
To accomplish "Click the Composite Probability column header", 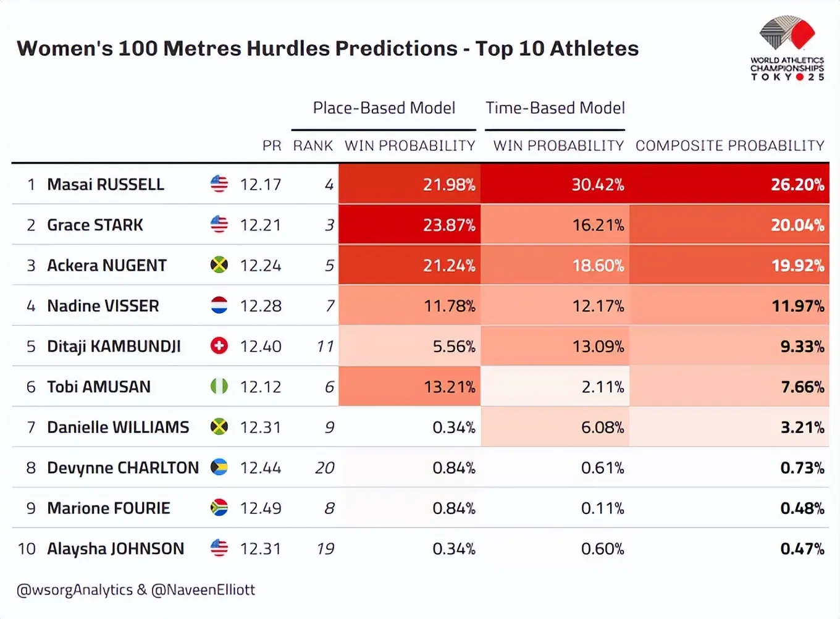I will [729, 146].
